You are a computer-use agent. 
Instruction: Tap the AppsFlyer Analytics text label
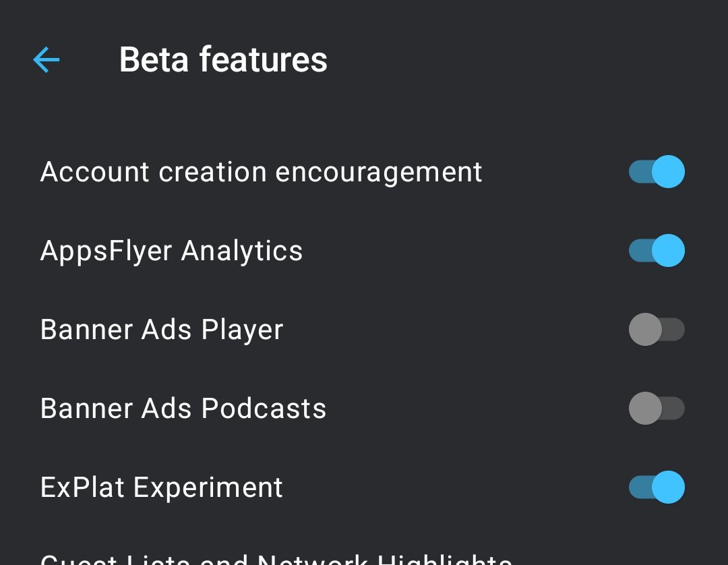[171, 251]
